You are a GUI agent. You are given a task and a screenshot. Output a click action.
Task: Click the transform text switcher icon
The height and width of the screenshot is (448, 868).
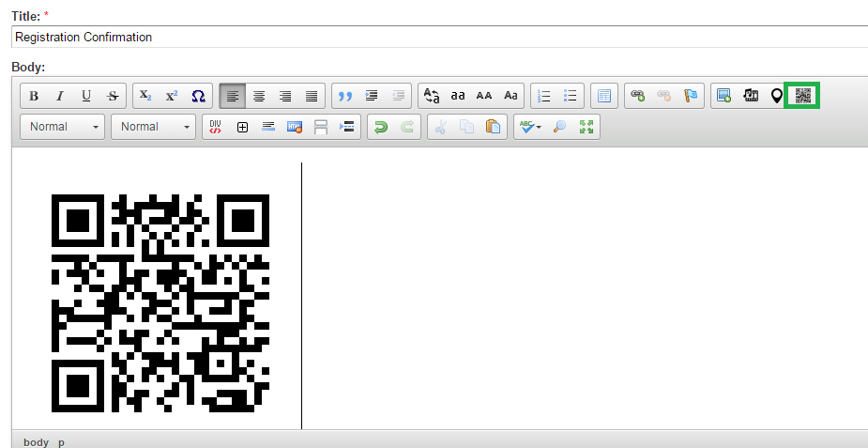[x=432, y=96]
